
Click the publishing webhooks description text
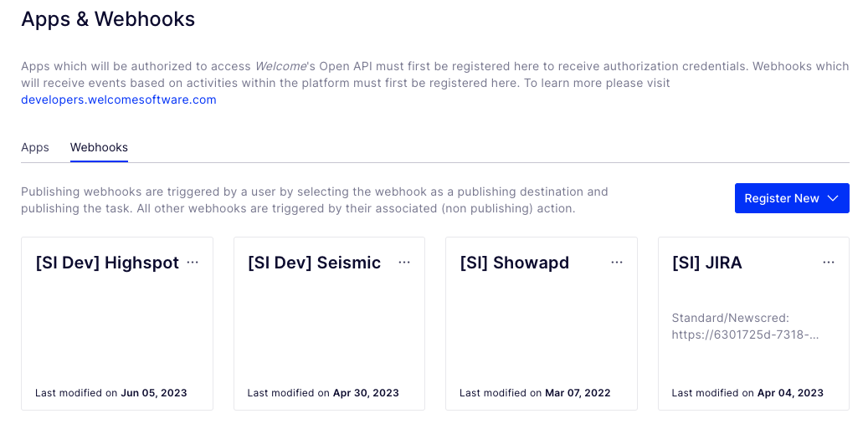tap(314, 200)
